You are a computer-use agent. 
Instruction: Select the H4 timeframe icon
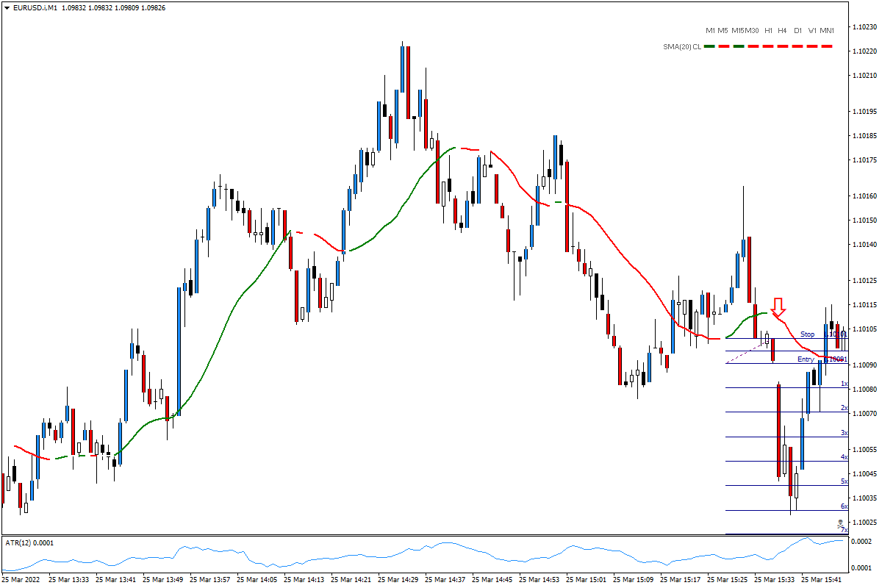coord(782,32)
